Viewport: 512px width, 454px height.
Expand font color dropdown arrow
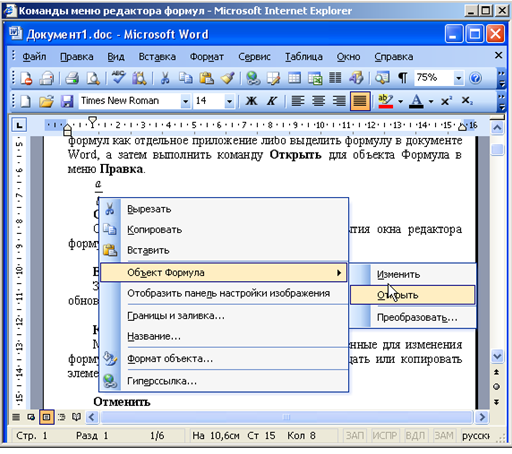tap(431, 101)
